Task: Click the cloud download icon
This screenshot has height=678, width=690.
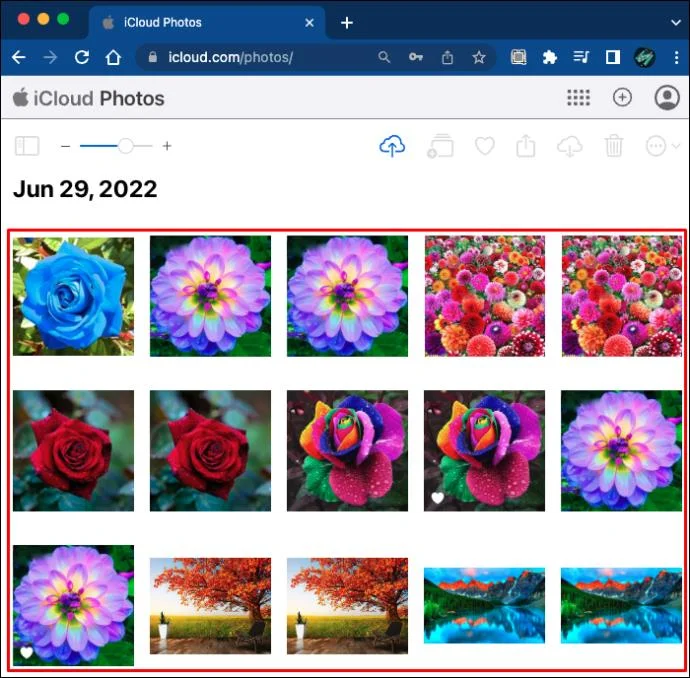Action: point(569,146)
